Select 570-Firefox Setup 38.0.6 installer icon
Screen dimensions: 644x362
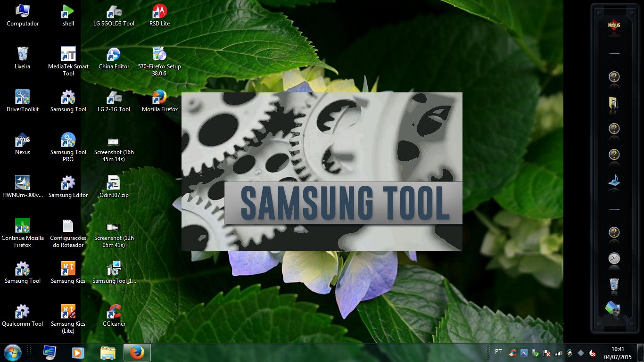(x=159, y=61)
